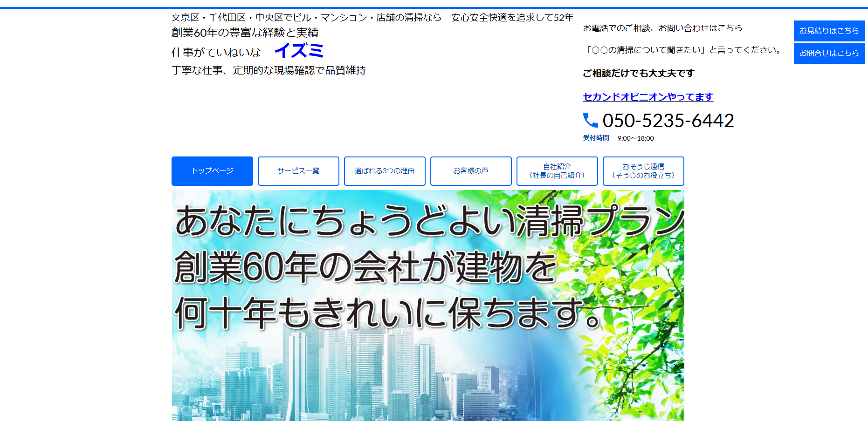This screenshot has width=868, height=421.
Task: Click the blue イズミ logo text
Action: click(x=299, y=51)
